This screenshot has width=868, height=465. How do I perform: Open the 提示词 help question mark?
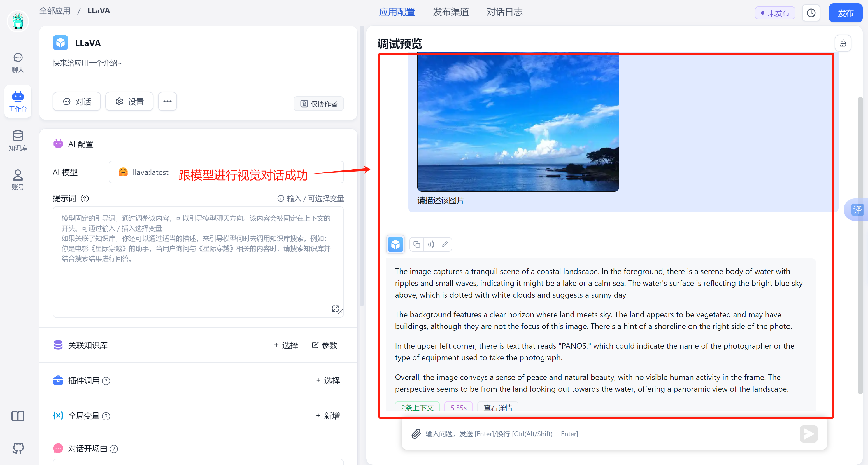(x=85, y=199)
